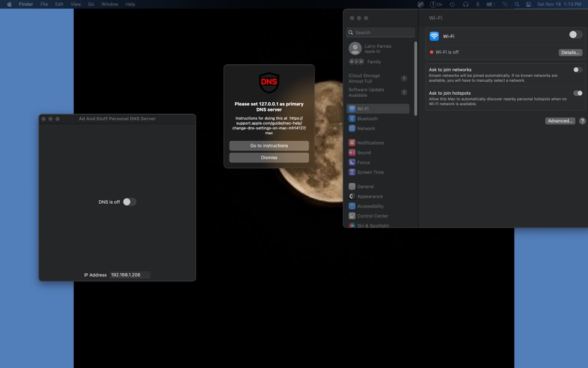
Task: Open Accessibility settings in sidebar
Action: click(370, 206)
